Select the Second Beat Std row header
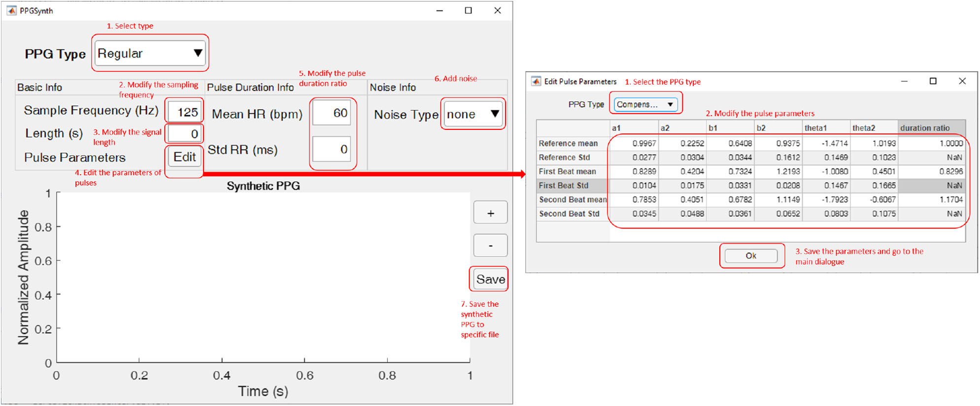Viewport: 980px width, 406px height. 573,214
